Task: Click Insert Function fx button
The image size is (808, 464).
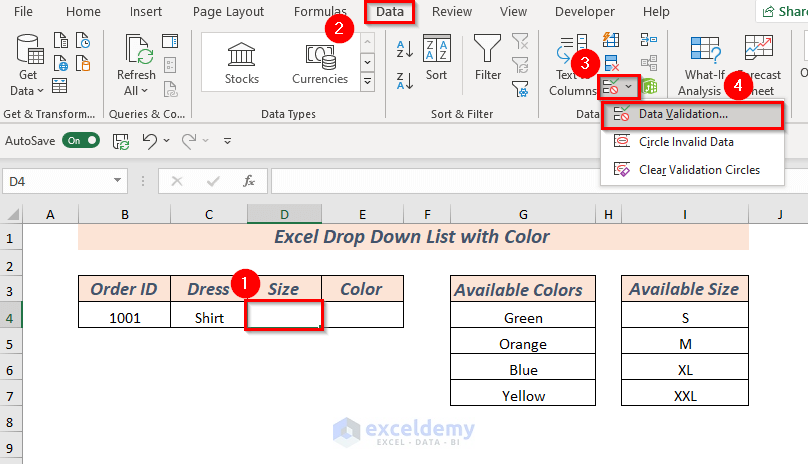Action: pos(249,181)
